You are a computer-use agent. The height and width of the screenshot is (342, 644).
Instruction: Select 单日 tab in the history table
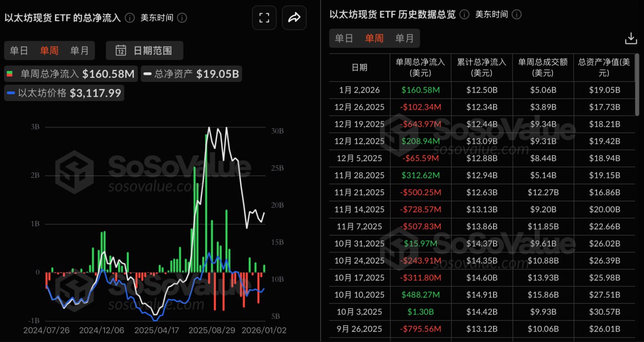[x=344, y=38]
